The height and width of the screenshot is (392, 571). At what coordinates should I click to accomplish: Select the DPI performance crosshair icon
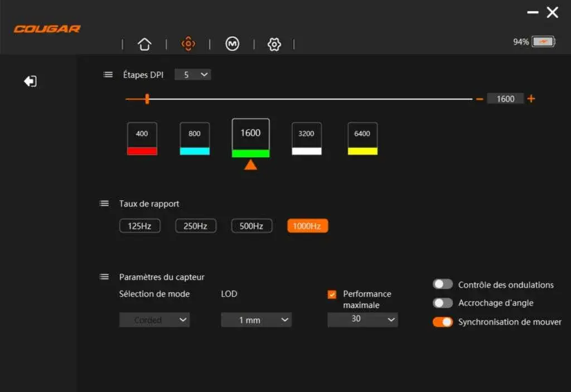click(x=188, y=43)
